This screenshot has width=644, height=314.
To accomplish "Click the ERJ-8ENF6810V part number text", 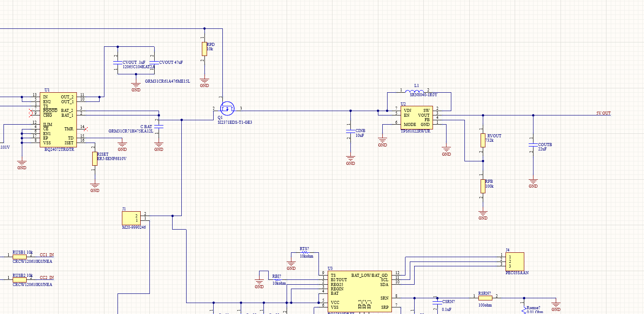I will coord(112,159).
